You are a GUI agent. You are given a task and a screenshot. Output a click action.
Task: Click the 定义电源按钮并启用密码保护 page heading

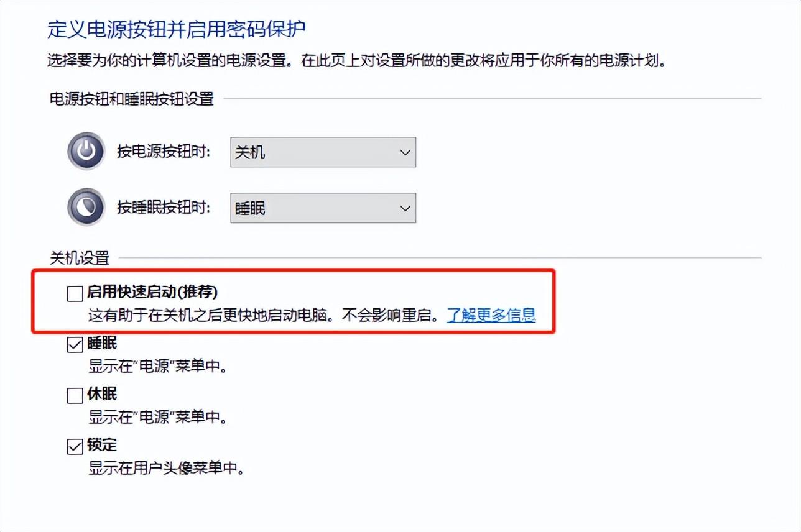[177, 29]
